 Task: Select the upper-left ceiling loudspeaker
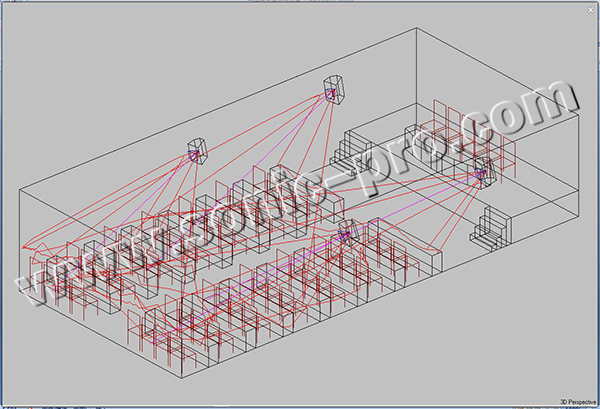pyautogui.click(x=197, y=151)
